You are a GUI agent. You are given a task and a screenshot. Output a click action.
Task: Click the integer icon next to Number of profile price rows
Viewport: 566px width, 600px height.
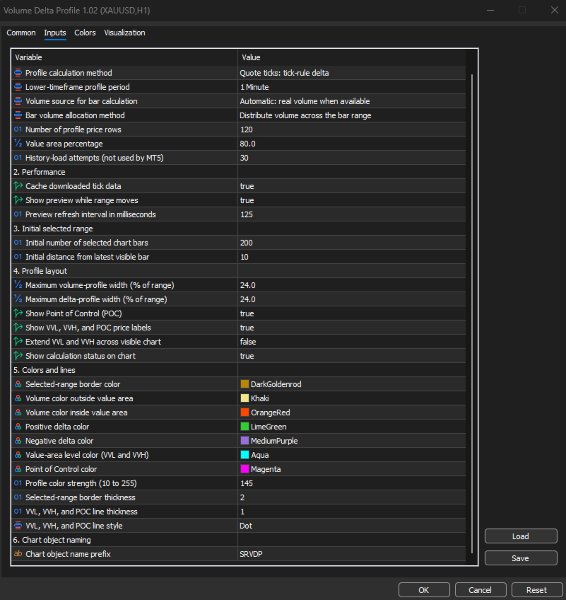click(18, 129)
